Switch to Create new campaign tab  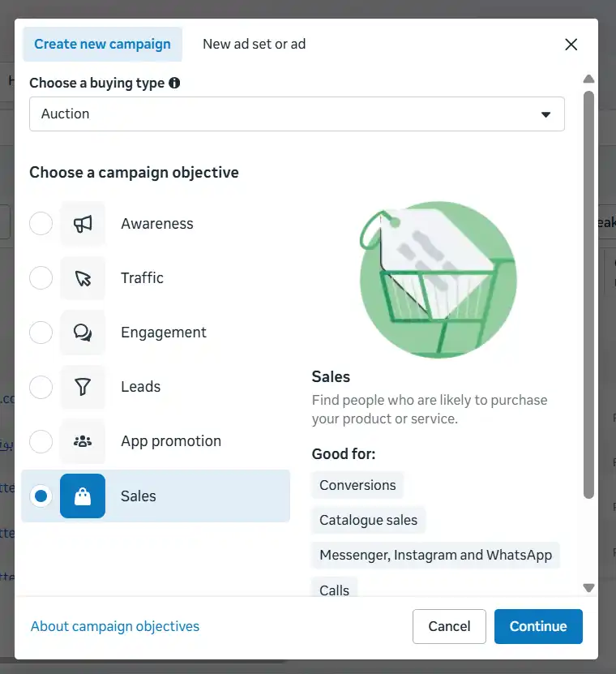tap(102, 45)
